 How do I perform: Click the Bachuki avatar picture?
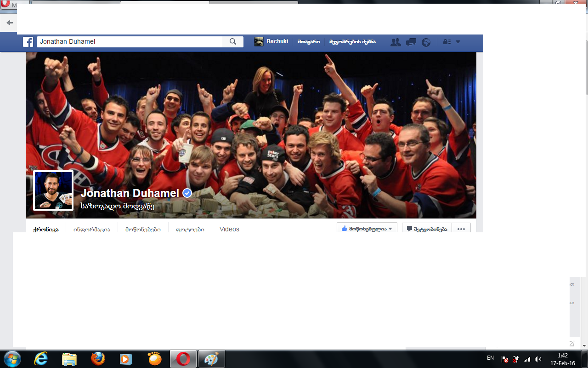pyautogui.click(x=259, y=41)
